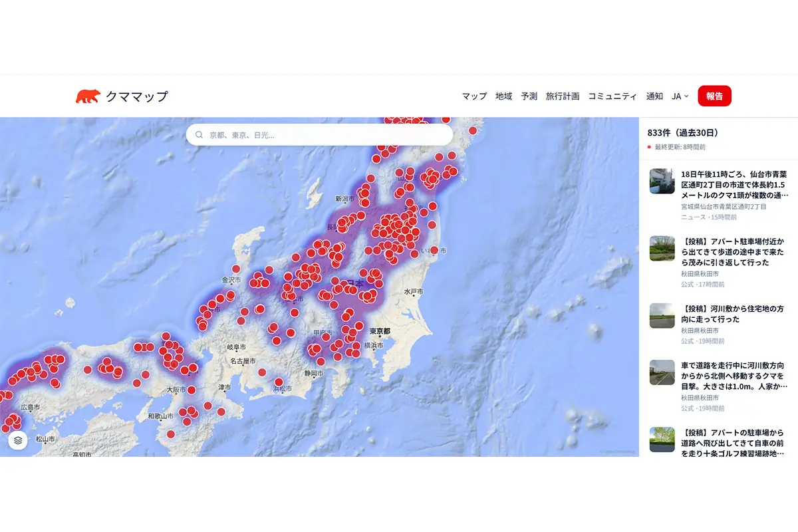Open the map layers button
798x532 pixels.
point(18,440)
